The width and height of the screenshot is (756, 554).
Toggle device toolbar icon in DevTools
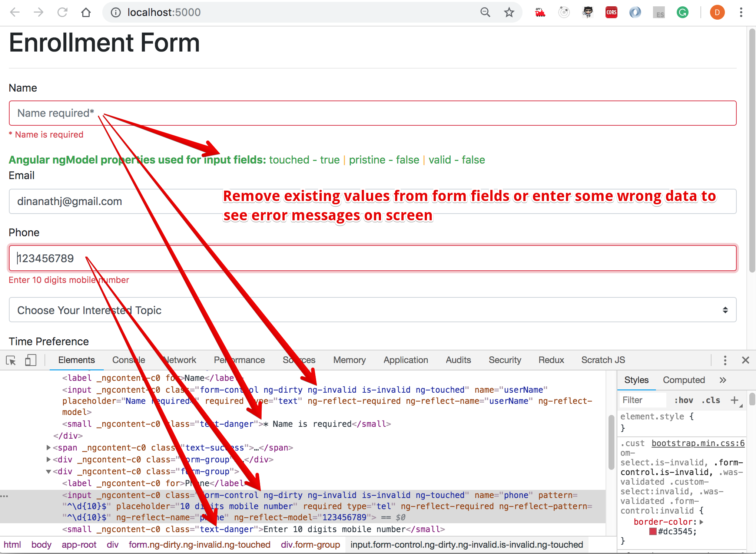tap(30, 360)
